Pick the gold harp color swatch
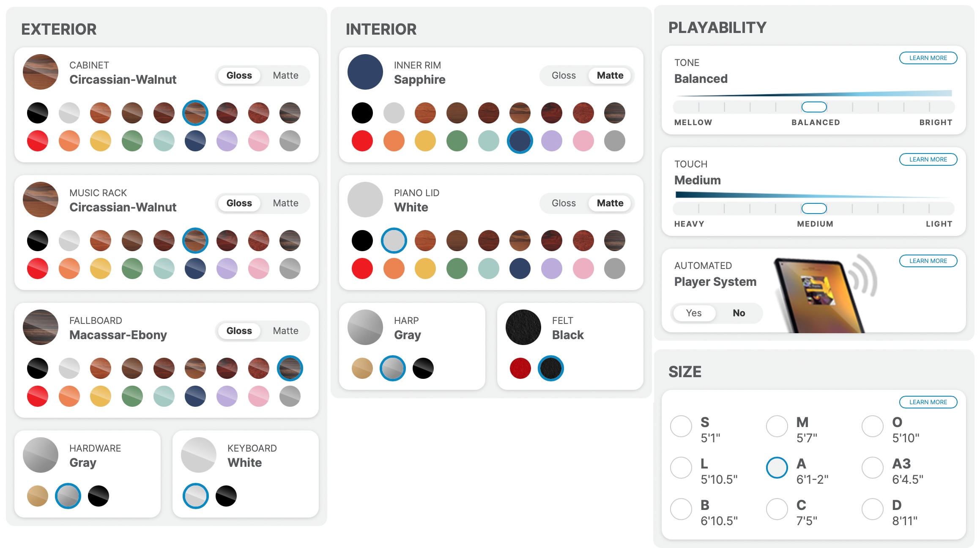 point(362,368)
